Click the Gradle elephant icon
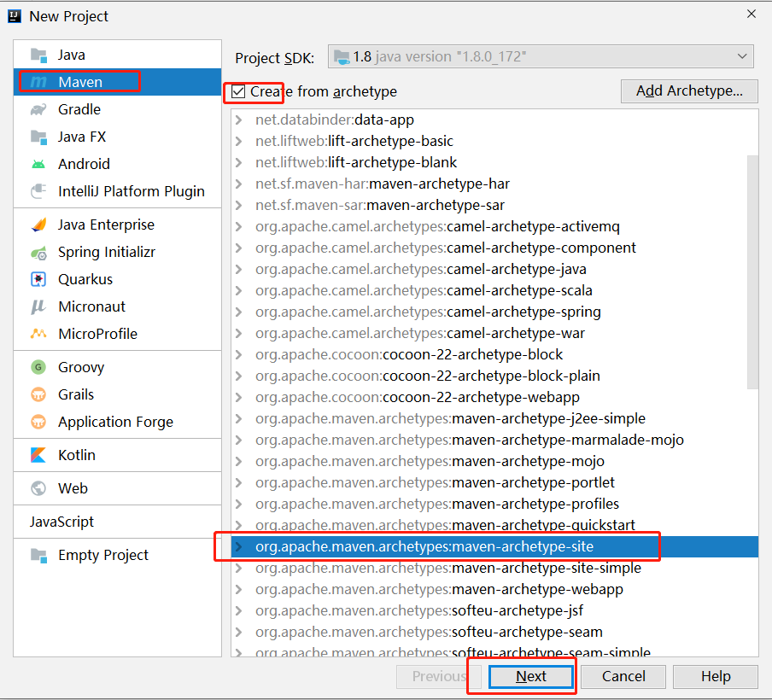Viewport: 772px width, 700px height. click(38, 109)
